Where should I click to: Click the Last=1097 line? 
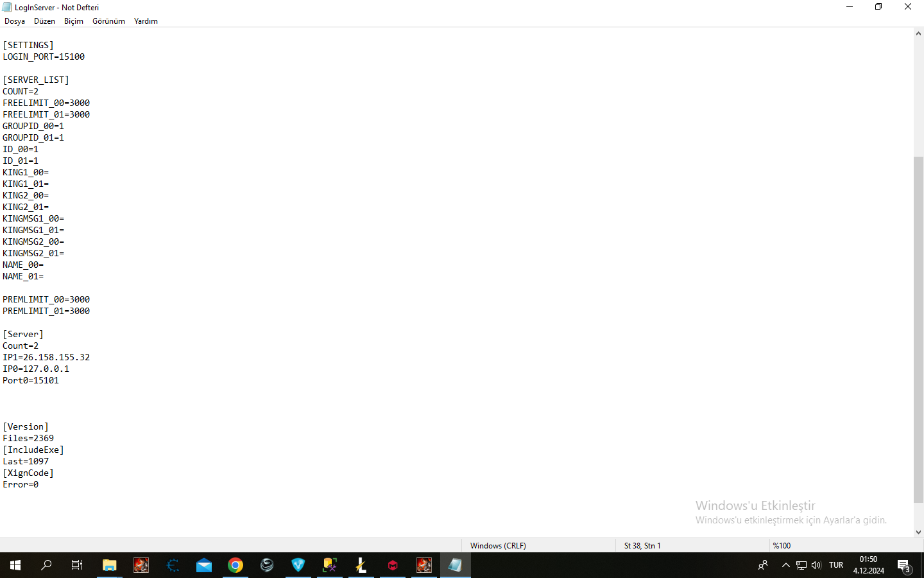click(x=26, y=461)
